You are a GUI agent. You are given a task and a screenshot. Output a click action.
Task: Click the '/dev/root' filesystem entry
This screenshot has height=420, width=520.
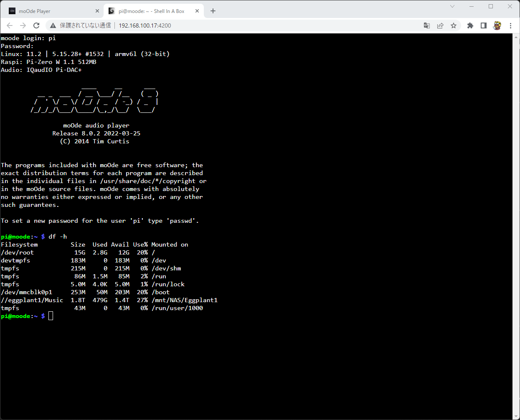17,252
